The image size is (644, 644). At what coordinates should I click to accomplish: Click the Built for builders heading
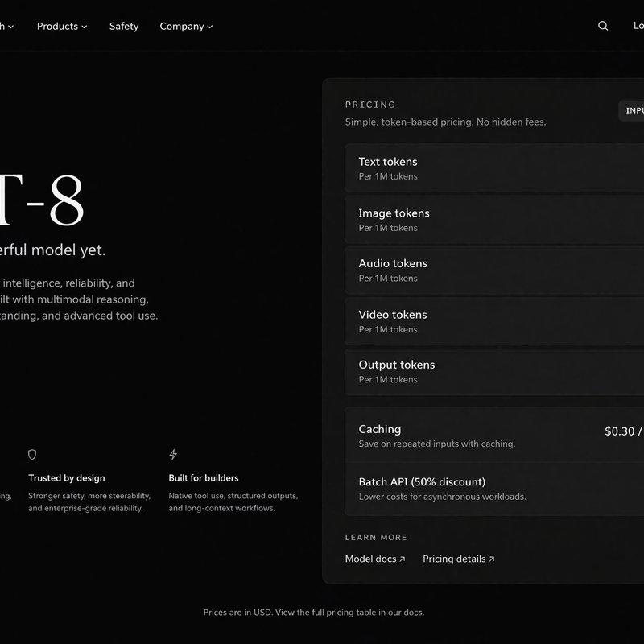point(204,478)
